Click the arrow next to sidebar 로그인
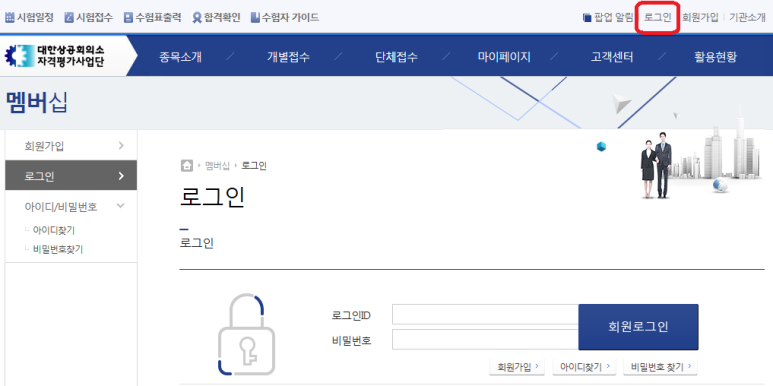This screenshot has height=386, width=773. pyautogui.click(x=121, y=175)
